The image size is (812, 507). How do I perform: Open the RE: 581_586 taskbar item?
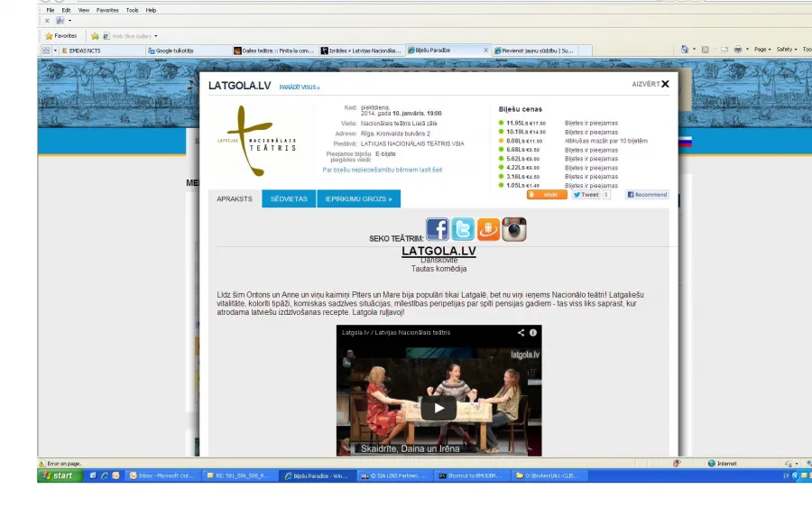click(239, 475)
